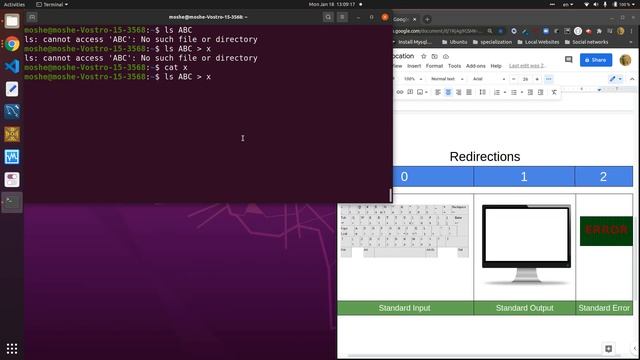640x360 pixels.
Task: Open the Tools menu in Docs
Action: [x=454, y=66]
